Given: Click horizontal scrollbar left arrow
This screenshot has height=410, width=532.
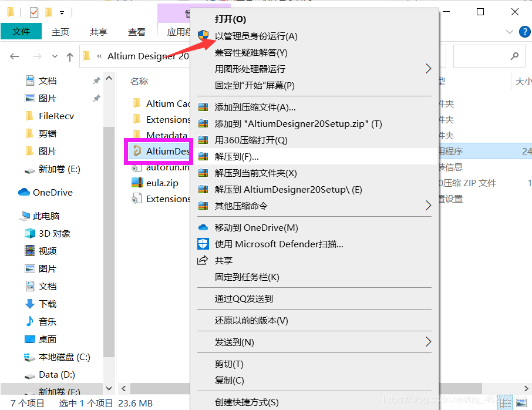Looking at the screenshot, I should click(124, 389).
